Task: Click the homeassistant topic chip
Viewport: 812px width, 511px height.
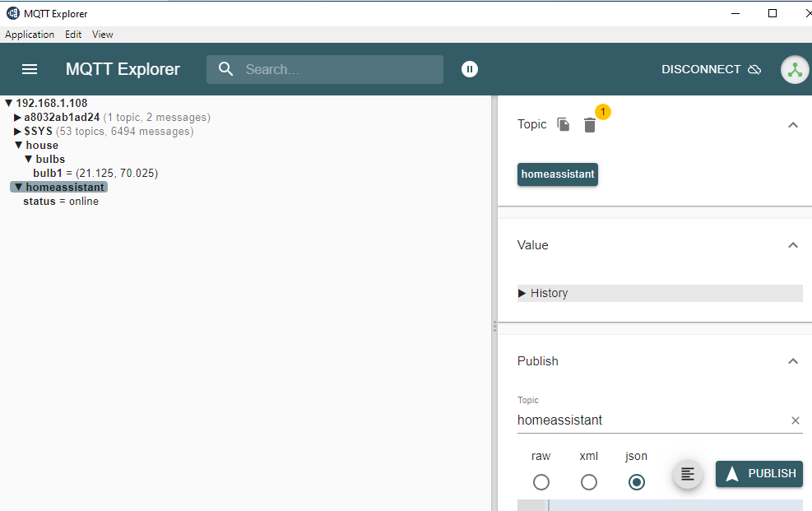Action: coord(558,174)
